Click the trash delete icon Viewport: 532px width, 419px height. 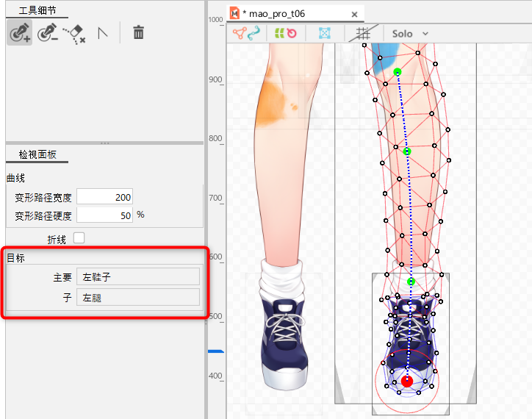pyautogui.click(x=138, y=32)
